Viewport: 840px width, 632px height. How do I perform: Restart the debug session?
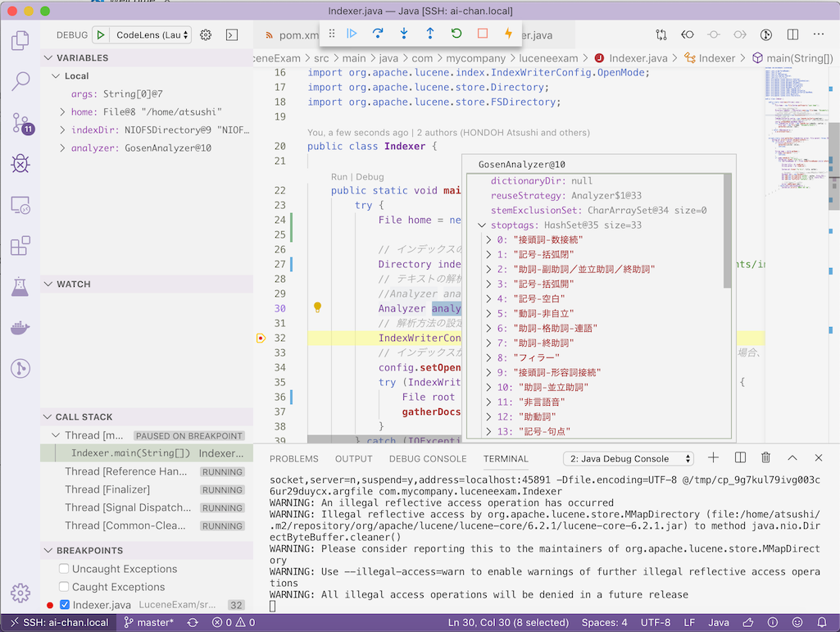456,34
